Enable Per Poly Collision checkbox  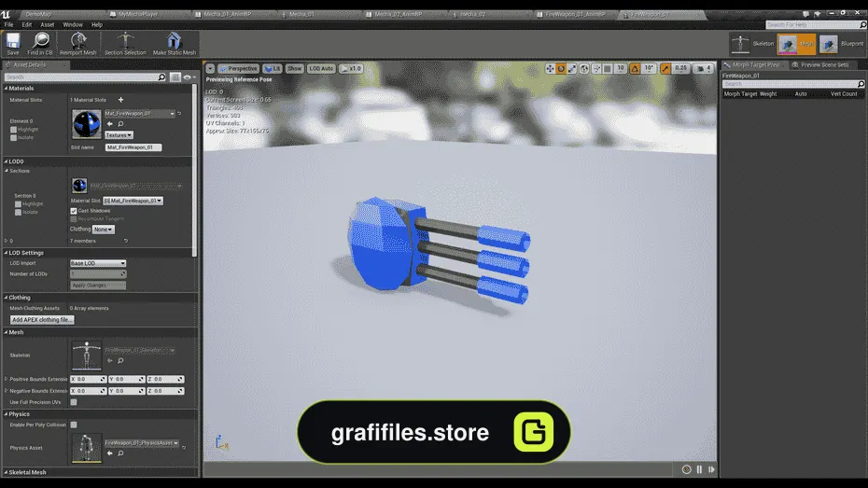74,425
